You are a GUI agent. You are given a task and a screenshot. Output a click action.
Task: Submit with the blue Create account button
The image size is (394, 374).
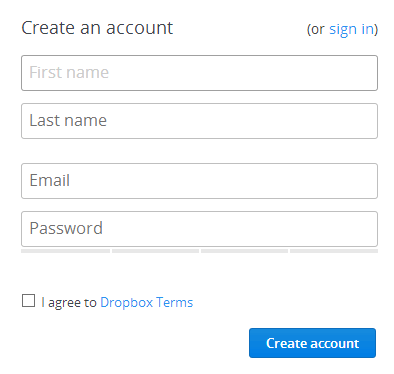pyautogui.click(x=312, y=343)
